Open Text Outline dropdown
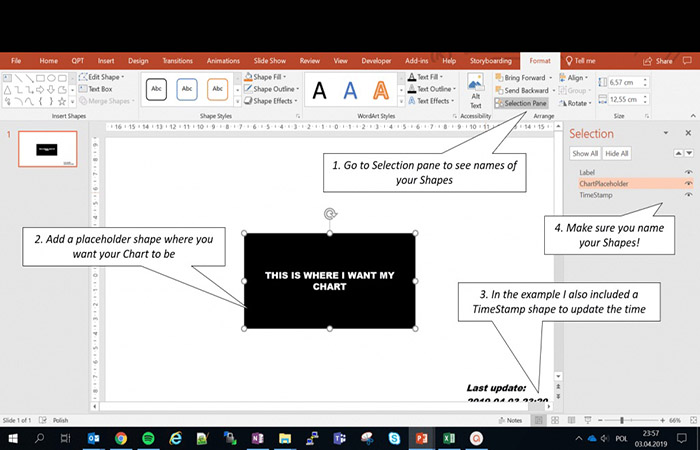Image resolution: width=700 pixels, height=450 pixels. [432, 89]
